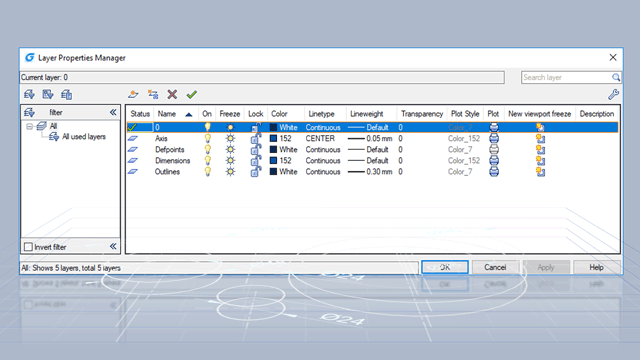Click the search magnifier icon
Screen dimensions: 640x360
[616, 77]
